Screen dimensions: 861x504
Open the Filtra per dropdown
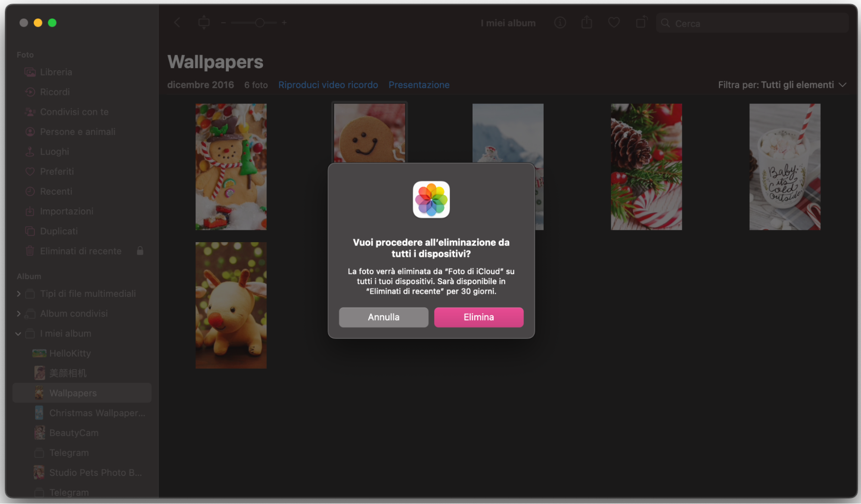(782, 85)
